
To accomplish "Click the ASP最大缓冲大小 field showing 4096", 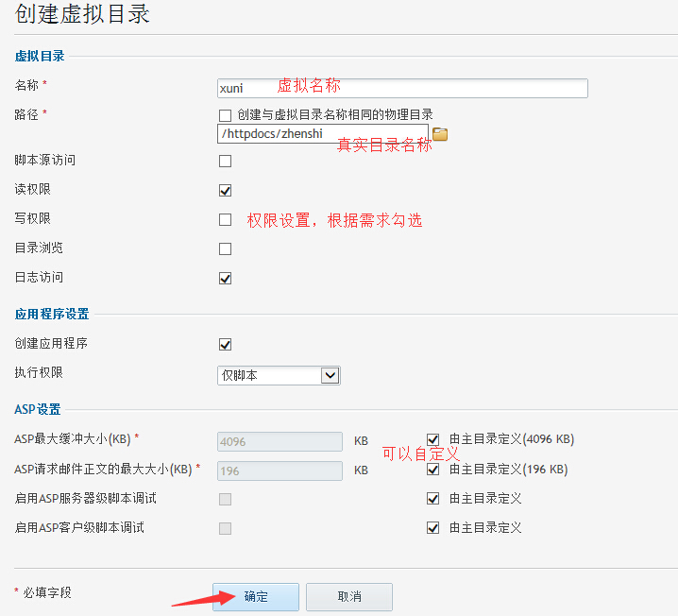I will (280, 441).
